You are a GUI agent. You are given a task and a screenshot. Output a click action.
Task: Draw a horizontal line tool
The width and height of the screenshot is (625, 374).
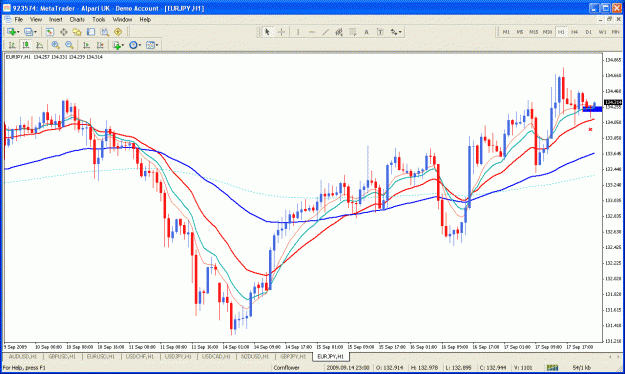point(312,32)
